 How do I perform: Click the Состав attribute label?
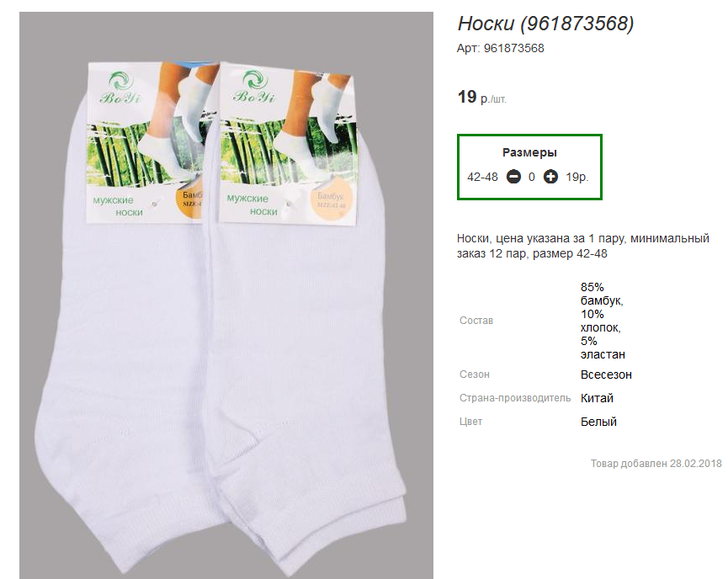coord(476,321)
